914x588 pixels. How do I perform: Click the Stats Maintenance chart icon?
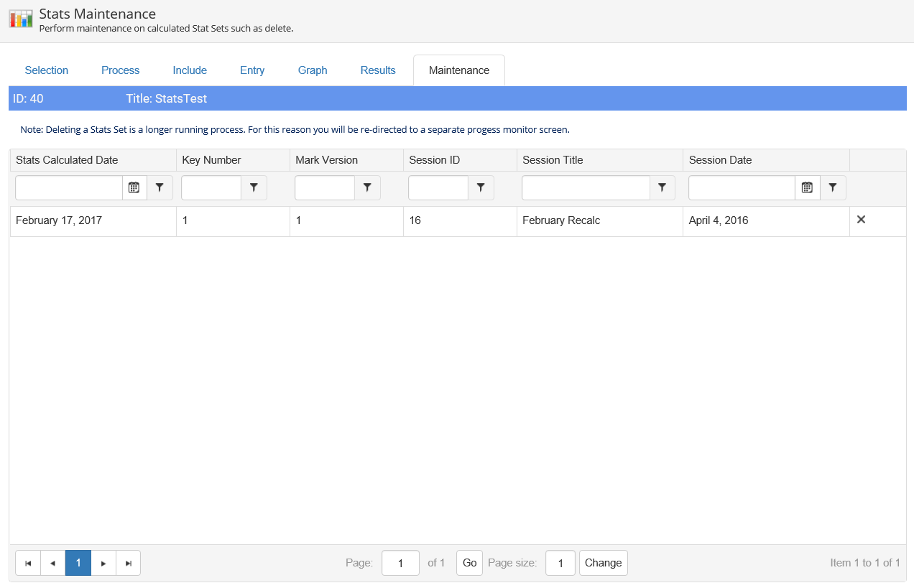coord(21,19)
